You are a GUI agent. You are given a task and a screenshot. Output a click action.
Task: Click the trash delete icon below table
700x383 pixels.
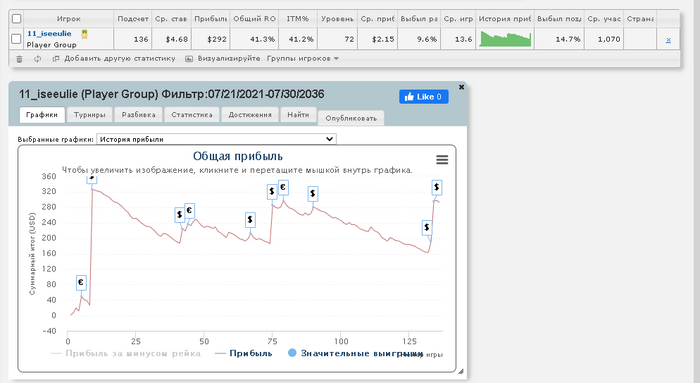[x=19, y=59]
